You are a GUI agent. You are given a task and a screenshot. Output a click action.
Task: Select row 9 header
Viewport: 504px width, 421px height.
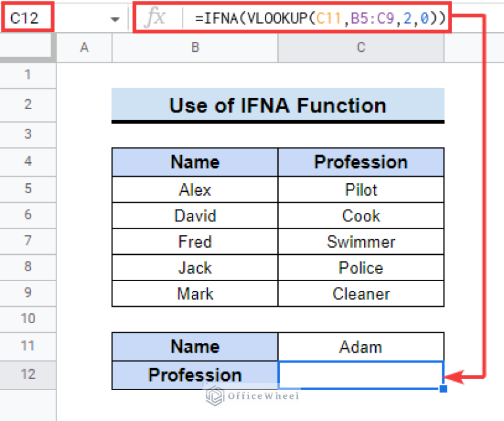point(28,293)
